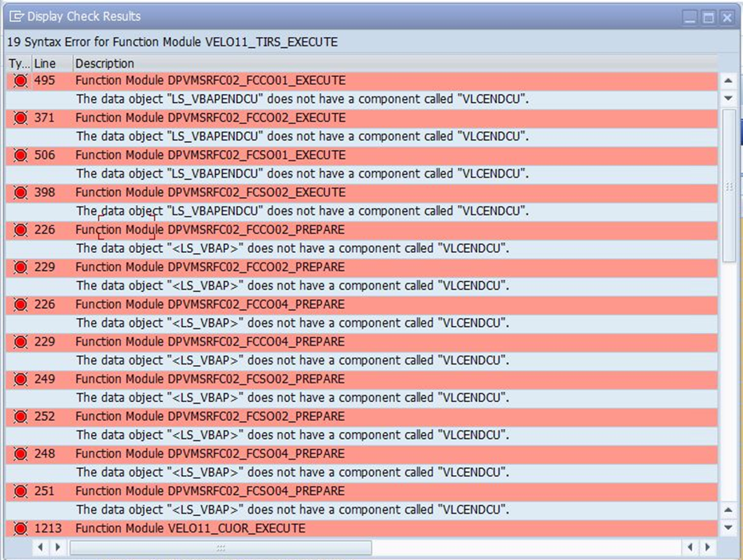Viewport: 743px width, 560px height.
Task: Select DPVMSRFC02_FCSO02_PREPARE row at line 252
Action: 361,416
